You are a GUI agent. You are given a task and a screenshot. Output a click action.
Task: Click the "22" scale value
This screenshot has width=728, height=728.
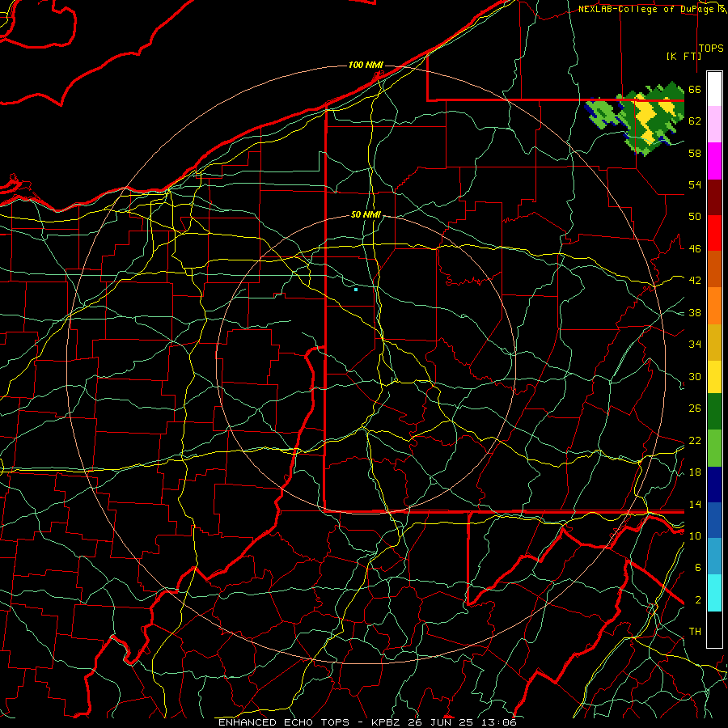tap(695, 440)
